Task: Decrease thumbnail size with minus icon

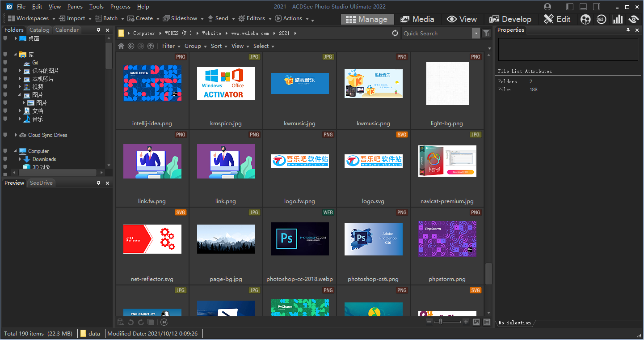Action: [x=429, y=322]
